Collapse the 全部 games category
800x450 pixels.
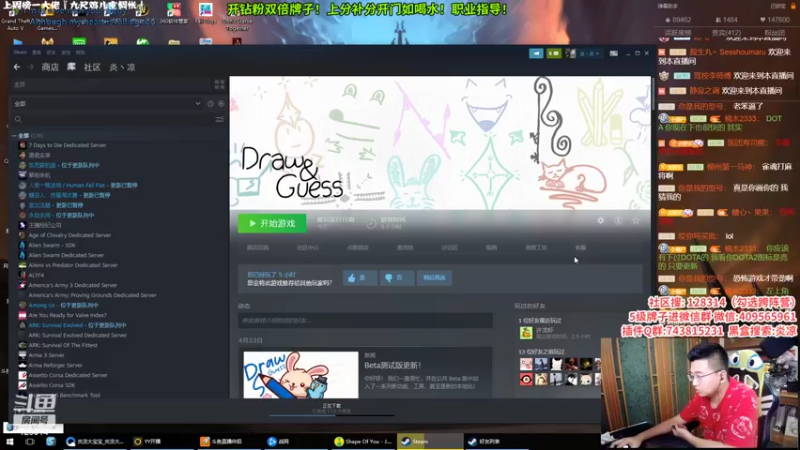coord(14,136)
